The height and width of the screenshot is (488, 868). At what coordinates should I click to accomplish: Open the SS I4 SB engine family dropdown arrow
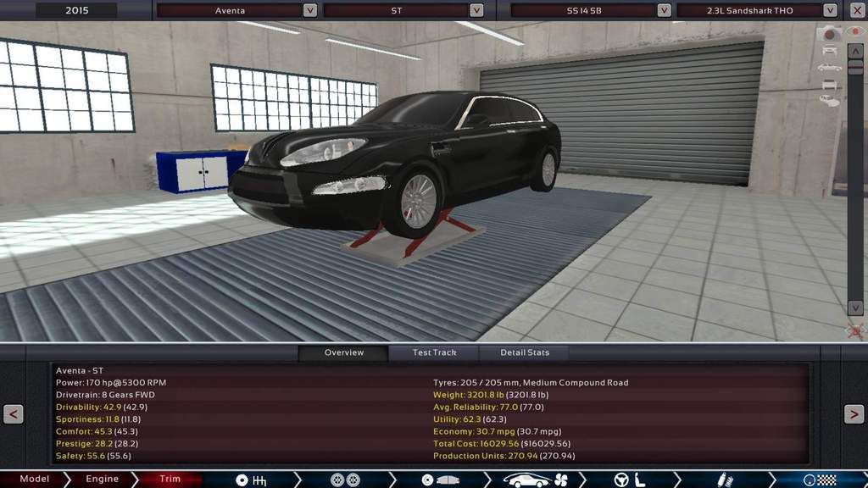pos(664,10)
